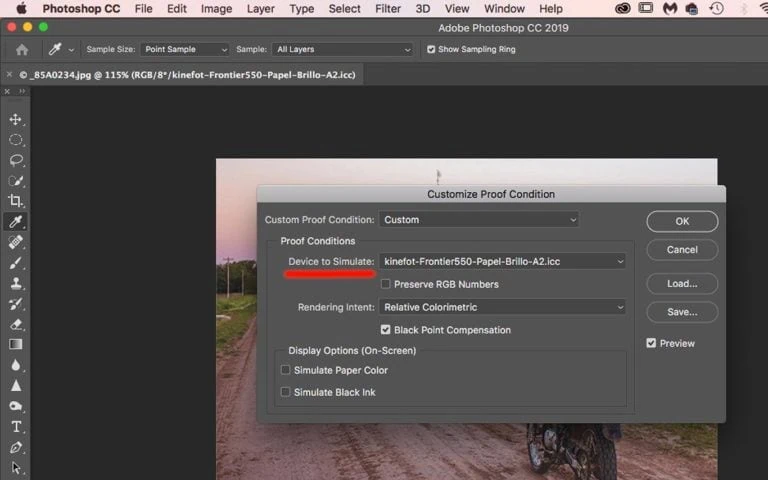Select the Move tool
This screenshot has width=768, height=480.
(15, 120)
